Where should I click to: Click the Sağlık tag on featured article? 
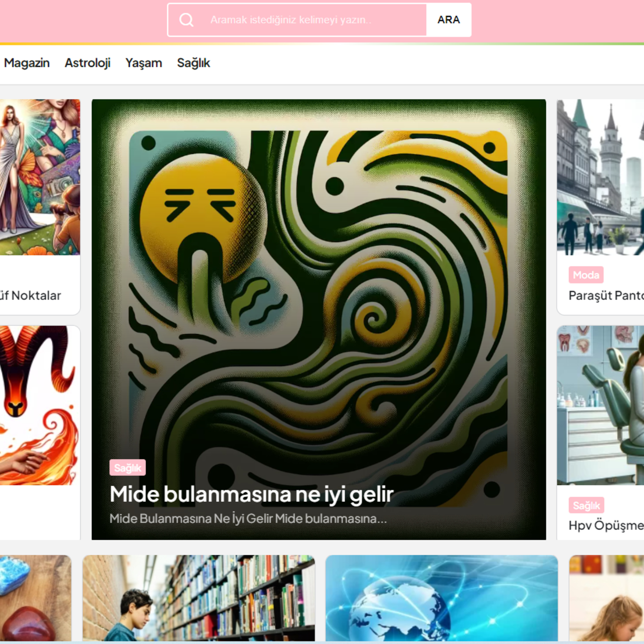[x=127, y=468]
